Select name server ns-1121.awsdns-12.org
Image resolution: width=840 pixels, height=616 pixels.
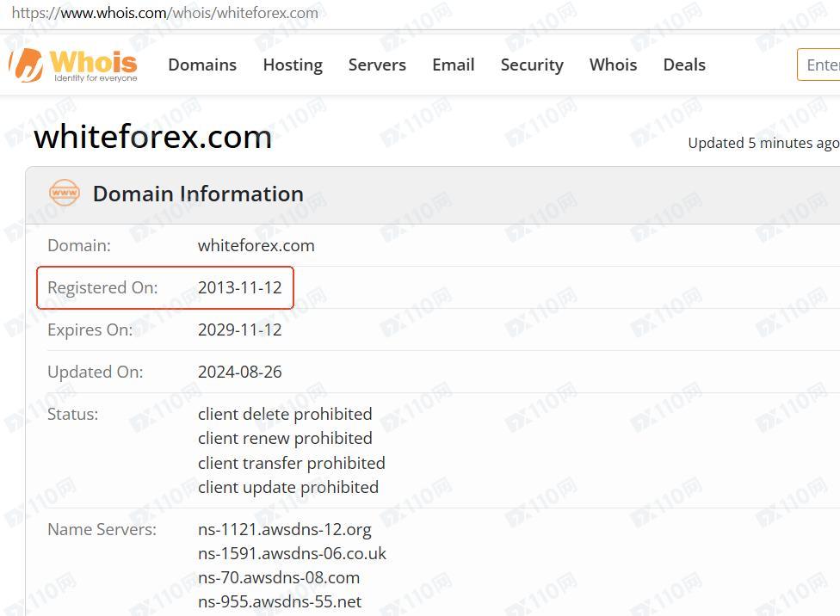tap(285, 529)
